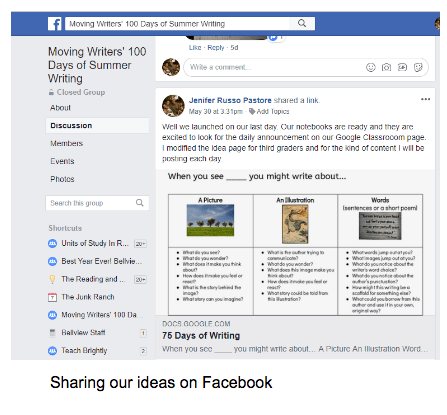447x415 pixels.
Task: Click the Facebook logo icon
Action: [55, 24]
